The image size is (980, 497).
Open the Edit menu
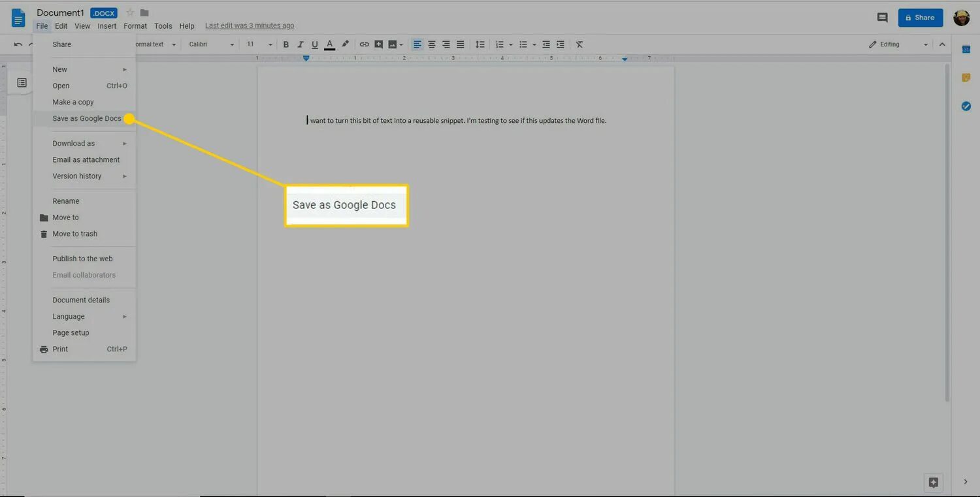(x=61, y=26)
